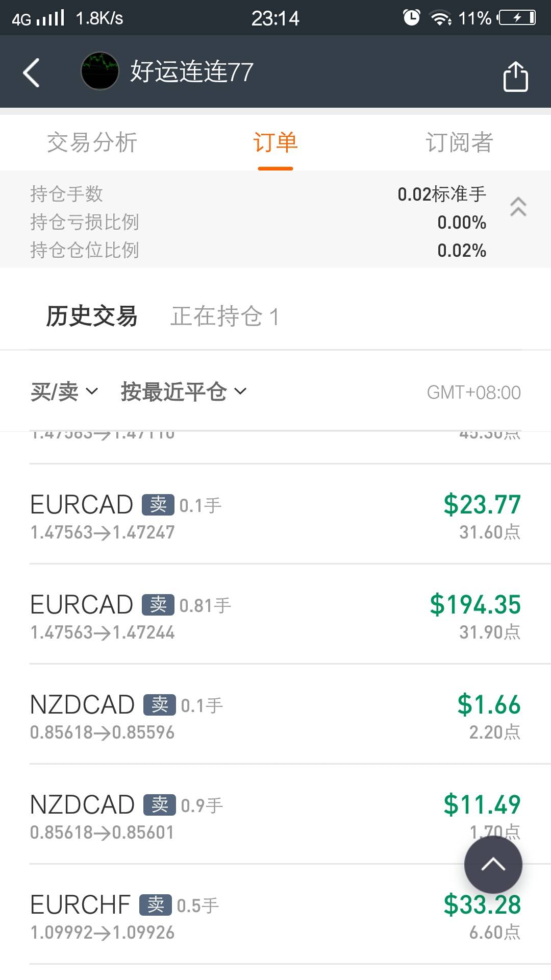
Task: Select the 订单 tab
Action: pos(275,142)
